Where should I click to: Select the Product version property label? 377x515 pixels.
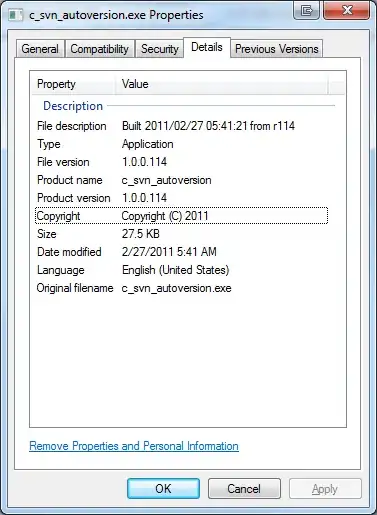tap(74, 198)
